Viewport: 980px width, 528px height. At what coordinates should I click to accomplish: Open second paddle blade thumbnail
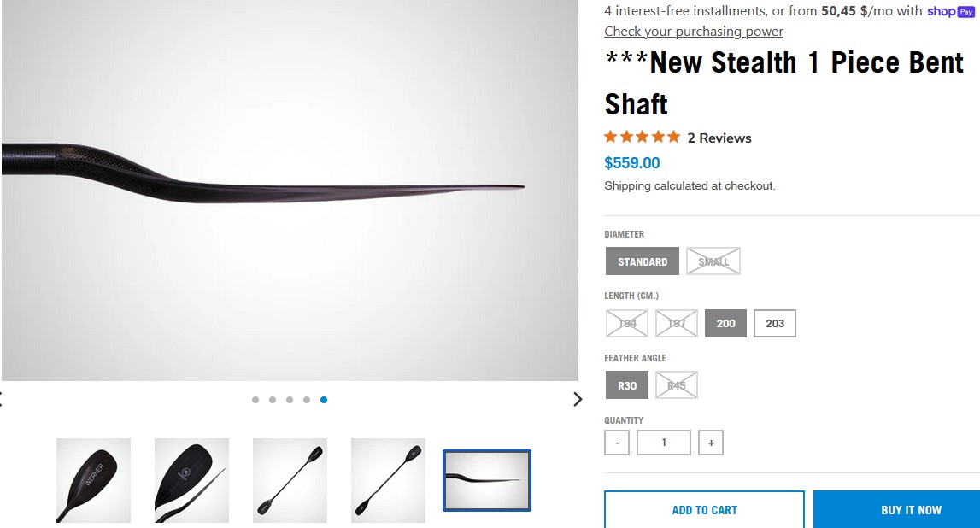[x=191, y=480]
